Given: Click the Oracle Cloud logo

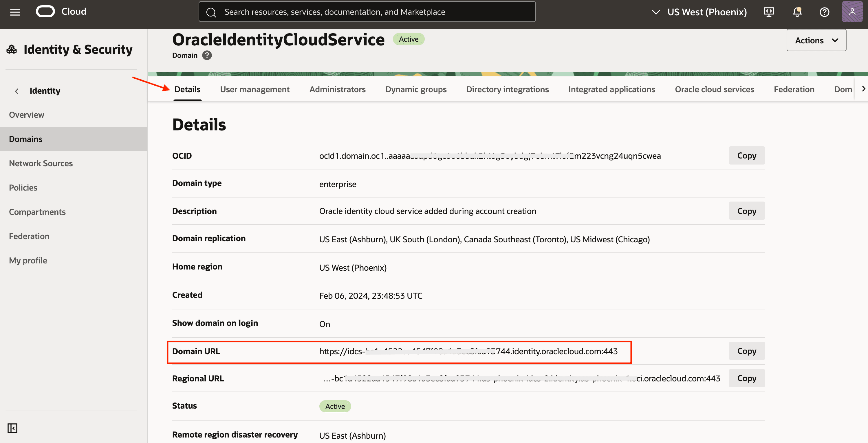Looking at the screenshot, I should pyautogui.click(x=45, y=11).
